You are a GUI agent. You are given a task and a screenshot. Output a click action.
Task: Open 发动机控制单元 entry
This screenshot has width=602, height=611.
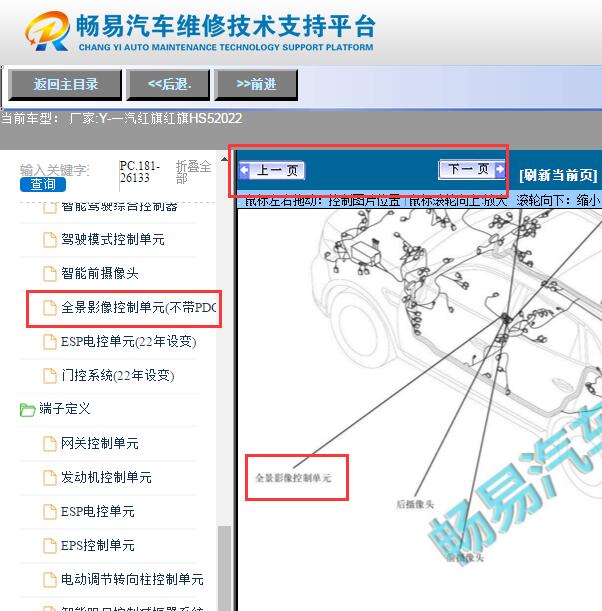click(x=106, y=477)
